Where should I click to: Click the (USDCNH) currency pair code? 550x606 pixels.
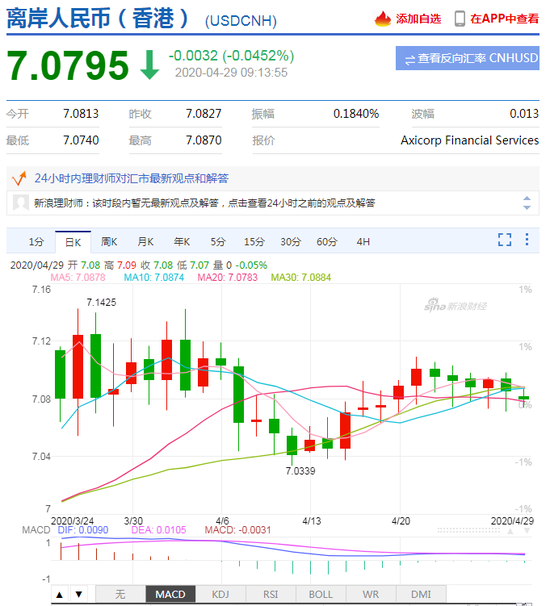(x=241, y=21)
